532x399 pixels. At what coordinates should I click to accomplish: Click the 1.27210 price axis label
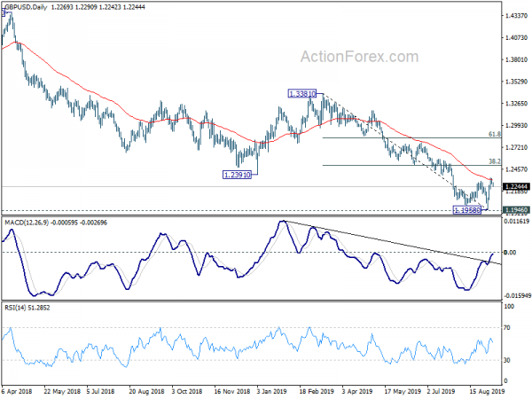coord(516,147)
